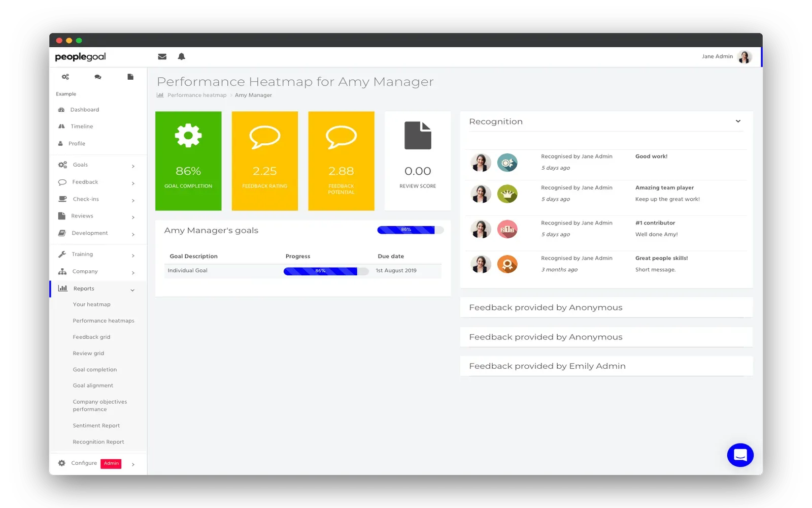Open the mail envelope icon
The image size is (812, 508).
click(x=162, y=56)
